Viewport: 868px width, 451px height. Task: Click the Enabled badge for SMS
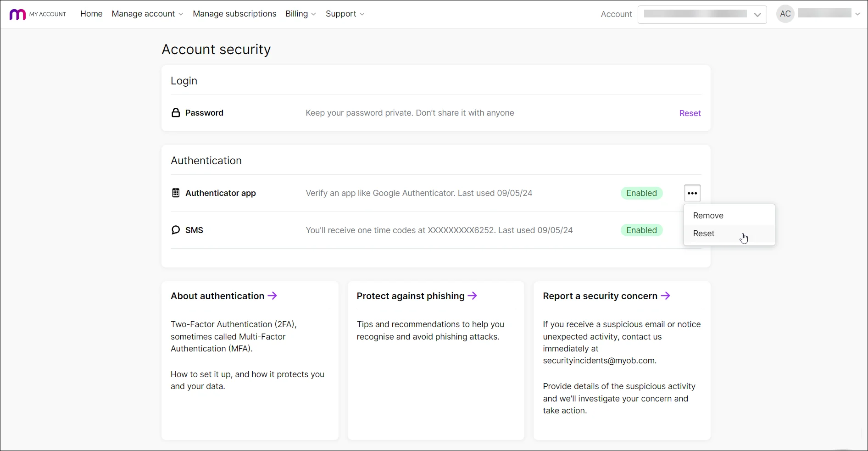coord(641,230)
